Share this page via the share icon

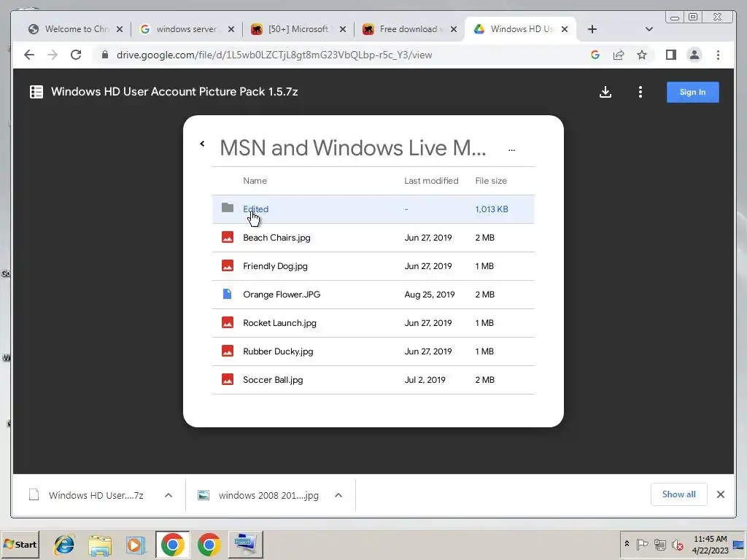coord(619,55)
